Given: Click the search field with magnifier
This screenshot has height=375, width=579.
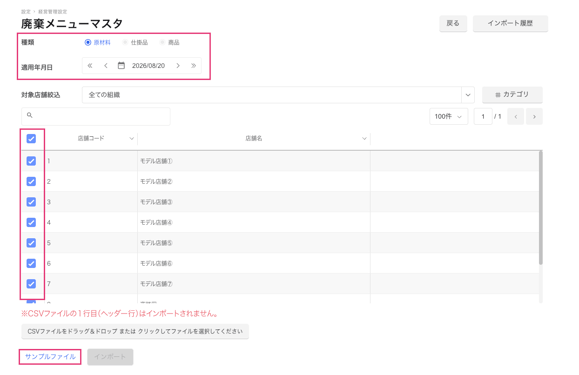Looking at the screenshot, I should coord(96,116).
